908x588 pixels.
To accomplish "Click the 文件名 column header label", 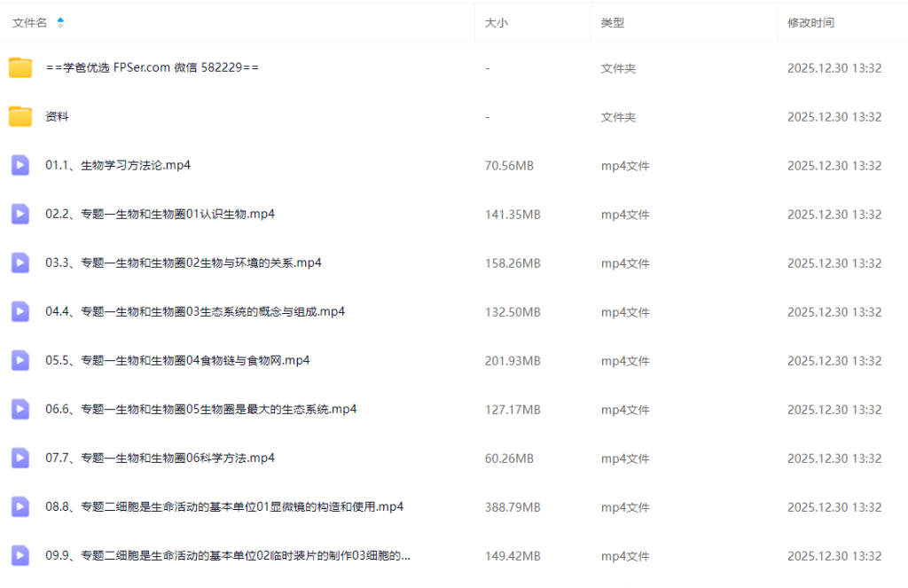I will click(x=29, y=23).
